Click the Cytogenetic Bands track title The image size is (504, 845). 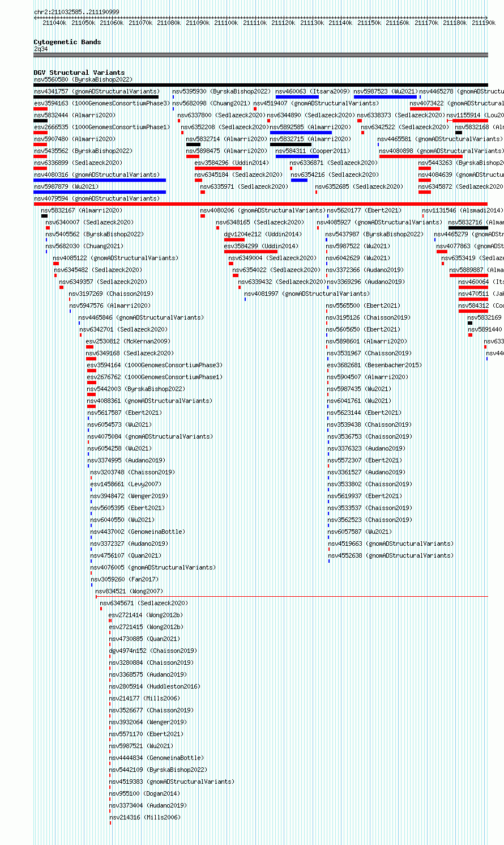click(67, 42)
